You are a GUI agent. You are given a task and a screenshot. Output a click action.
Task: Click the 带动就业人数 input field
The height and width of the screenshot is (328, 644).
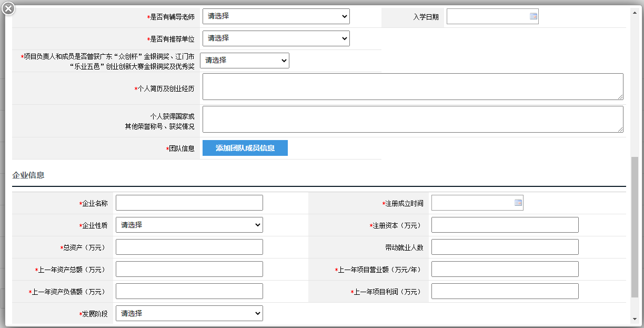(505, 247)
